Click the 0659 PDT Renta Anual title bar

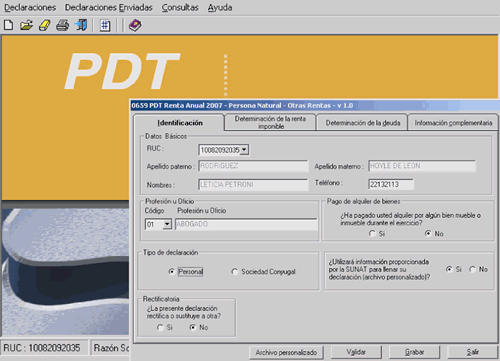[x=315, y=105]
